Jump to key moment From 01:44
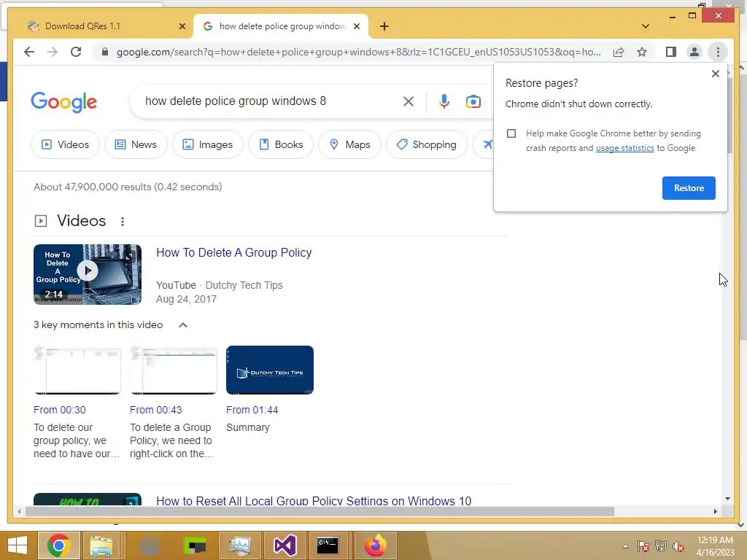 coord(252,410)
